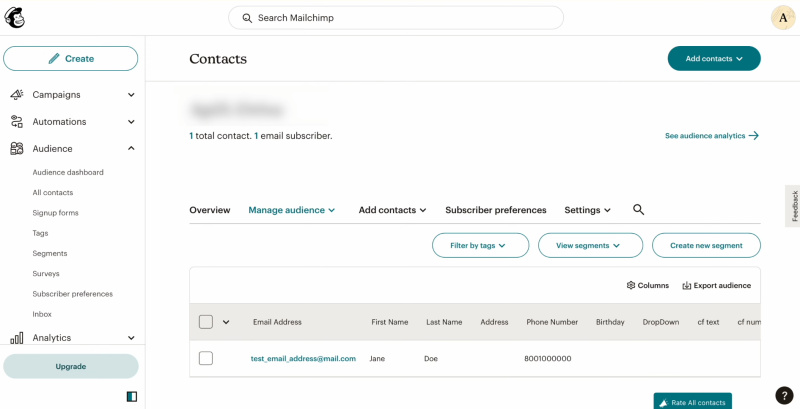Click the Address column header
This screenshot has height=409, width=800.
click(x=494, y=322)
